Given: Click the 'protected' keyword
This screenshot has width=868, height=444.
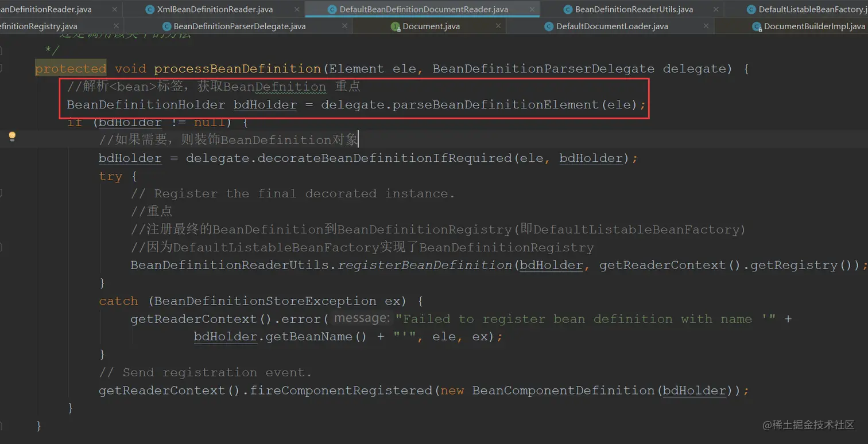Looking at the screenshot, I should (71, 69).
